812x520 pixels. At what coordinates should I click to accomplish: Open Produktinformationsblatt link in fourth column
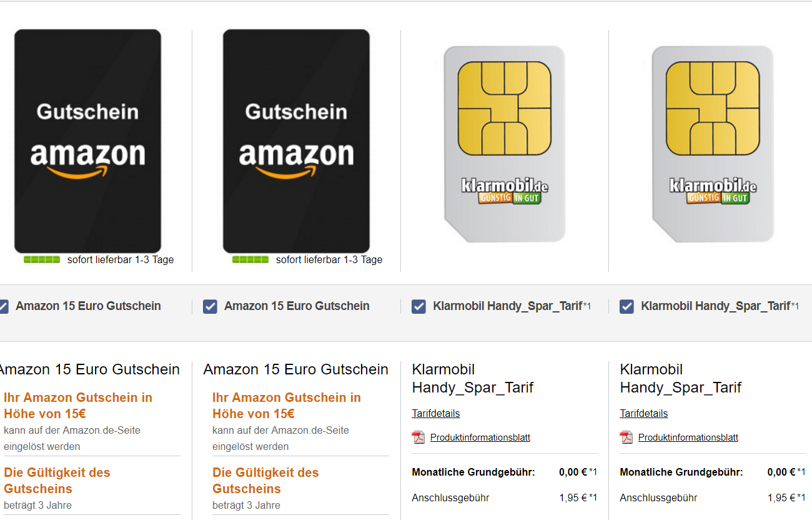pos(688,437)
